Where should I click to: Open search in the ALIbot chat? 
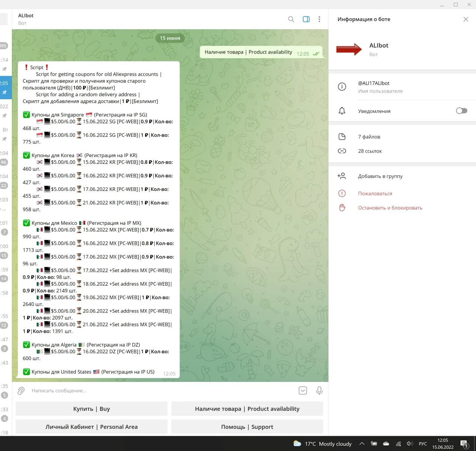pyautogui.click(x=291, y=19)
